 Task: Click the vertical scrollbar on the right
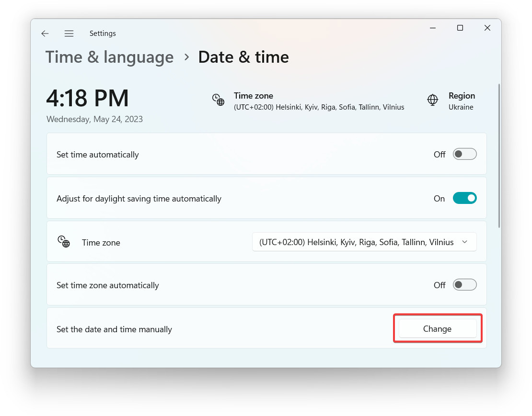coord(499,156)
